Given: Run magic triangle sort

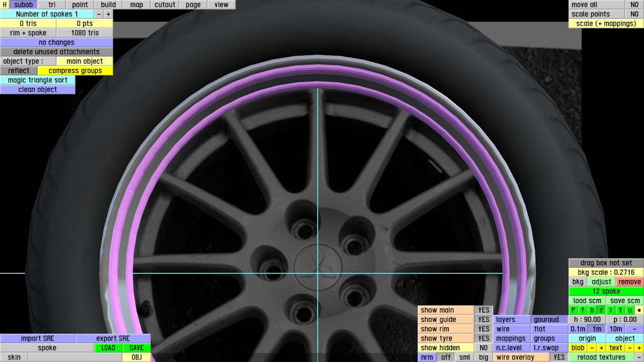Looking at the screenshot, I should click(x=38, y=80).
